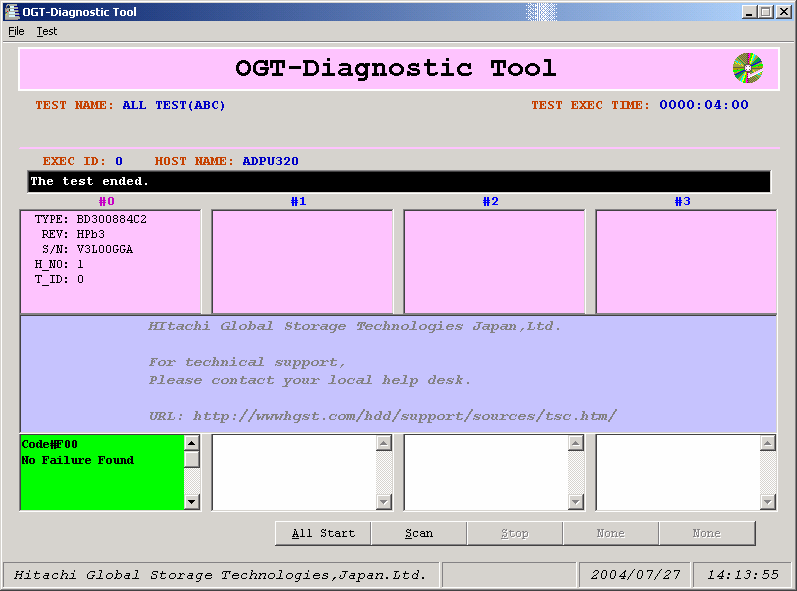Maximize the OGT-Diagnostic Tool window
Image resolution: width=797 pixels, height=591 pixels.
click(x=765, y=12)
